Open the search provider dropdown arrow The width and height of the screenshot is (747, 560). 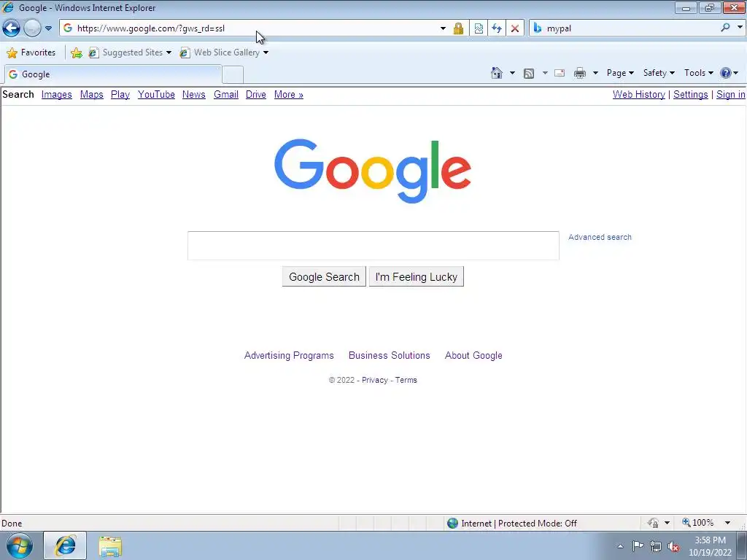tap(740, 28)
